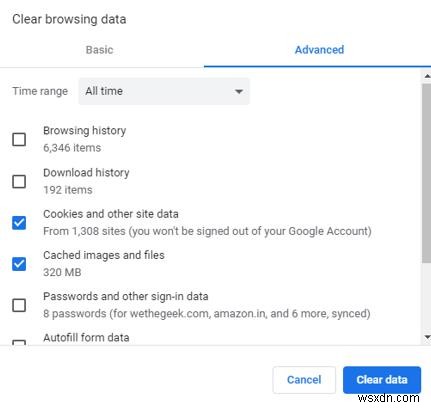
Task: Open the Time range dropdown
Action: click(164, 91)
